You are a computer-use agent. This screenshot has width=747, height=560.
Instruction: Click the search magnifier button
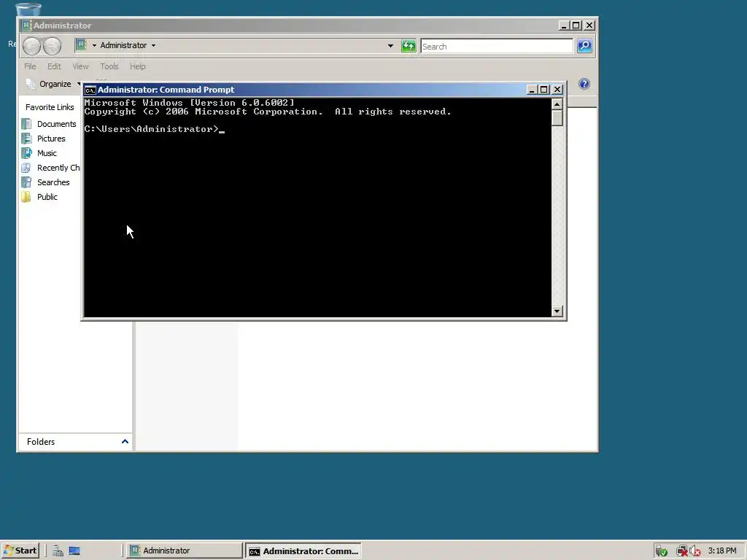[x=584, y=46]
